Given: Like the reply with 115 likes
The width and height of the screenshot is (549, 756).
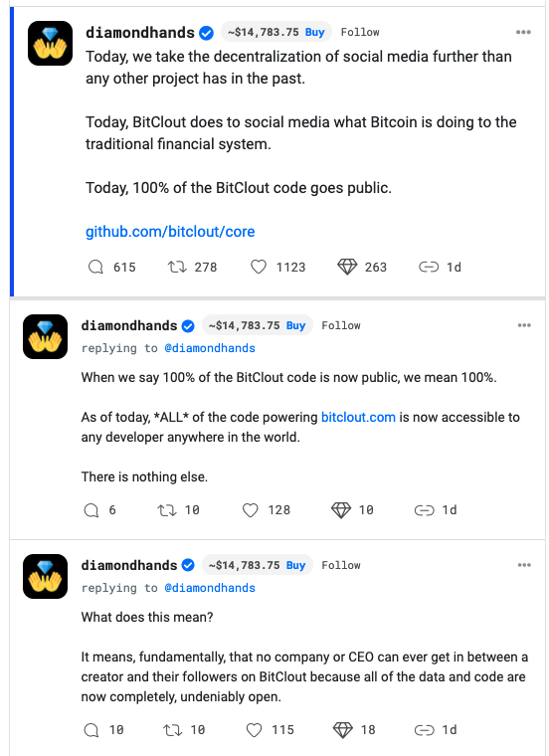Looking at the screenshot, I should [254, 730].
